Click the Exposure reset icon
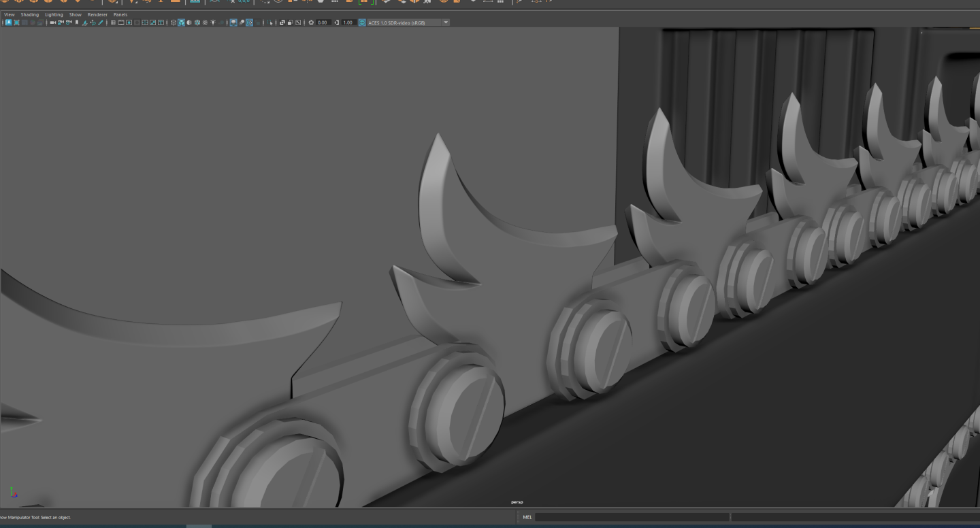The image size is (980, 528). pyautogui.click(x=311, y=22)
